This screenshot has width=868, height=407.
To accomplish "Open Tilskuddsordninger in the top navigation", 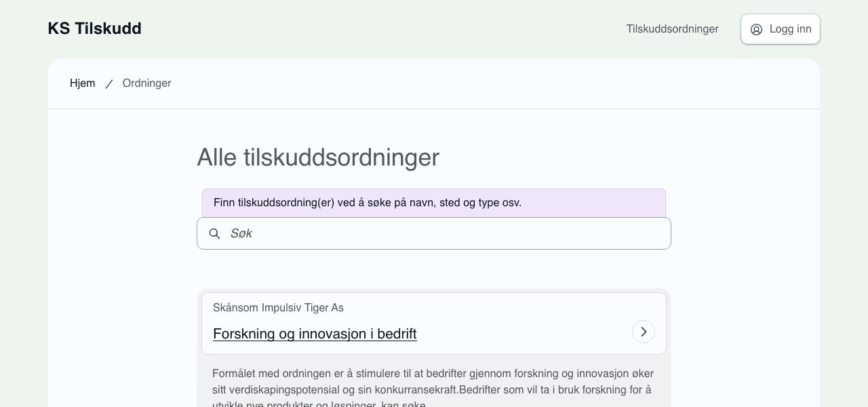I will pos(671,28).
